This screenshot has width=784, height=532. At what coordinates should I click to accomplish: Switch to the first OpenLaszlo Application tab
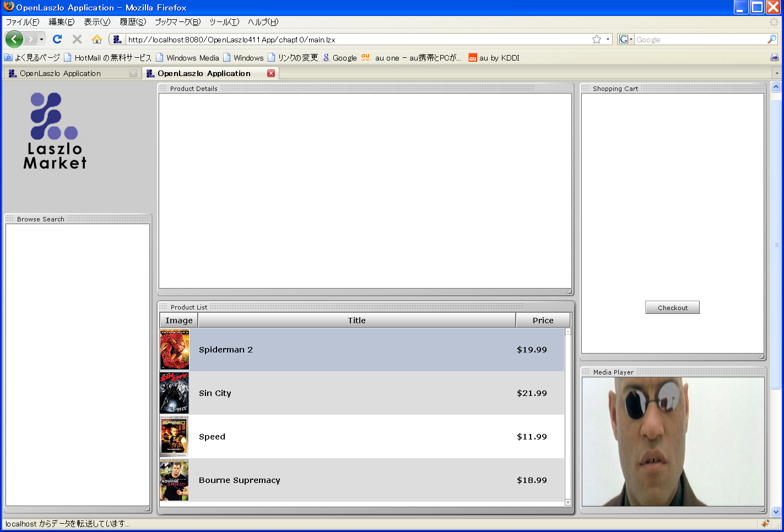[x=61, y=73]
